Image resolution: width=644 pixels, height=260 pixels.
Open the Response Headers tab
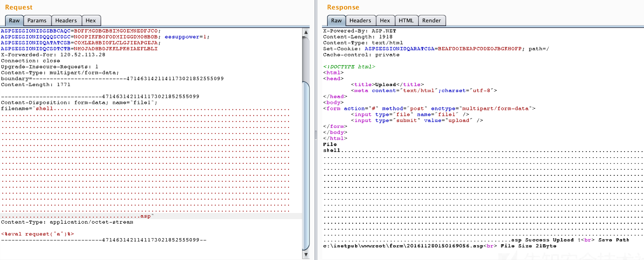point(360,20)
